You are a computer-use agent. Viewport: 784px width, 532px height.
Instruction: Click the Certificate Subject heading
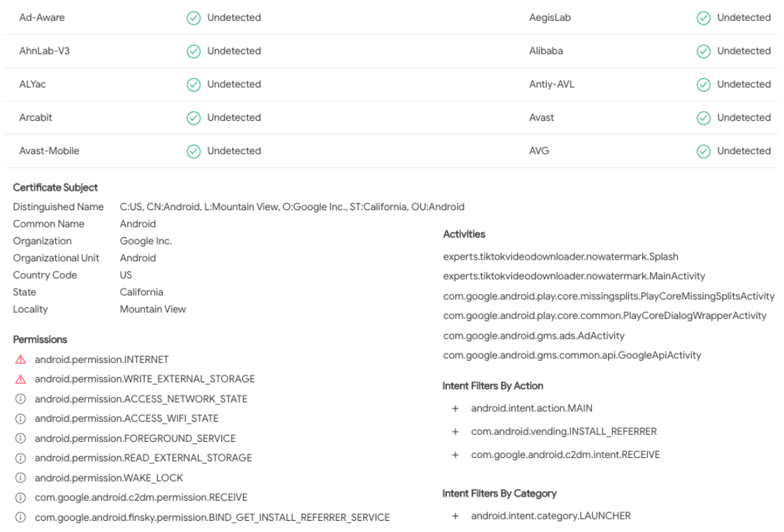pyautogui.click(x=55, y=188)
